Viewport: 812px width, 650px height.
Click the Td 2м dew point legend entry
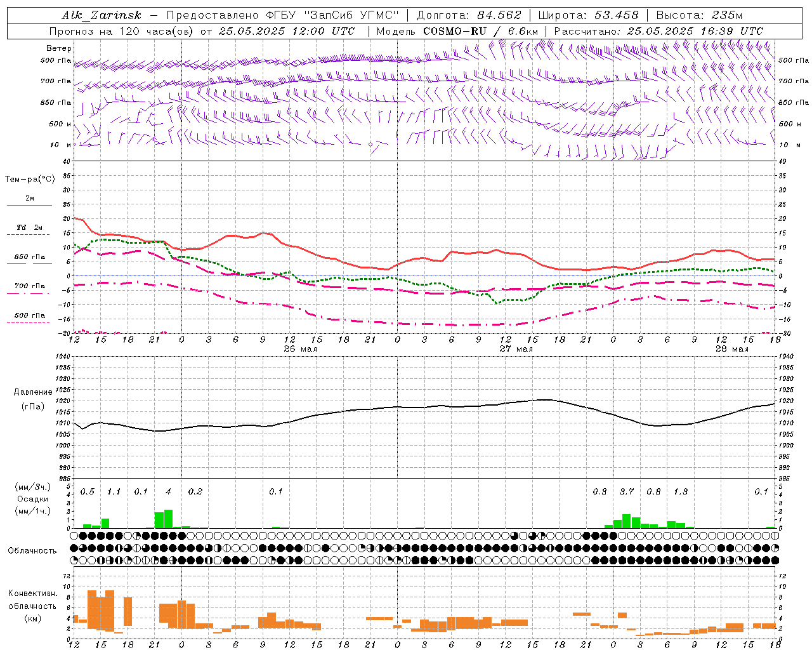[29, 227]
